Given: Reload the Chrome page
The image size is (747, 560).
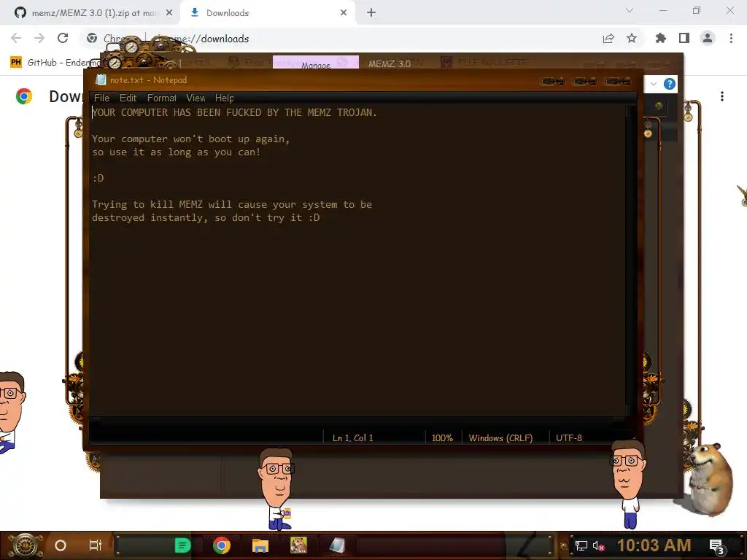Looking at the screenshot, I should [63, 39].
